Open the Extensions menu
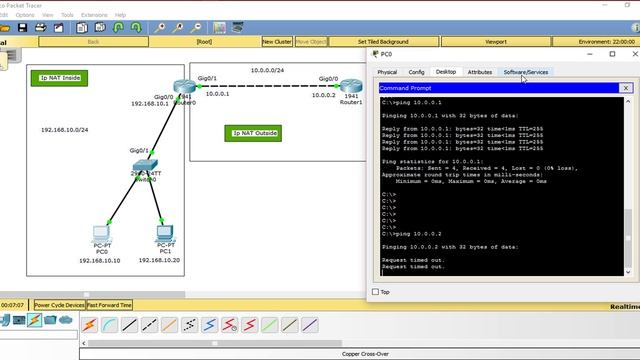Screen dimensions: 640x360 click(94, 15)
